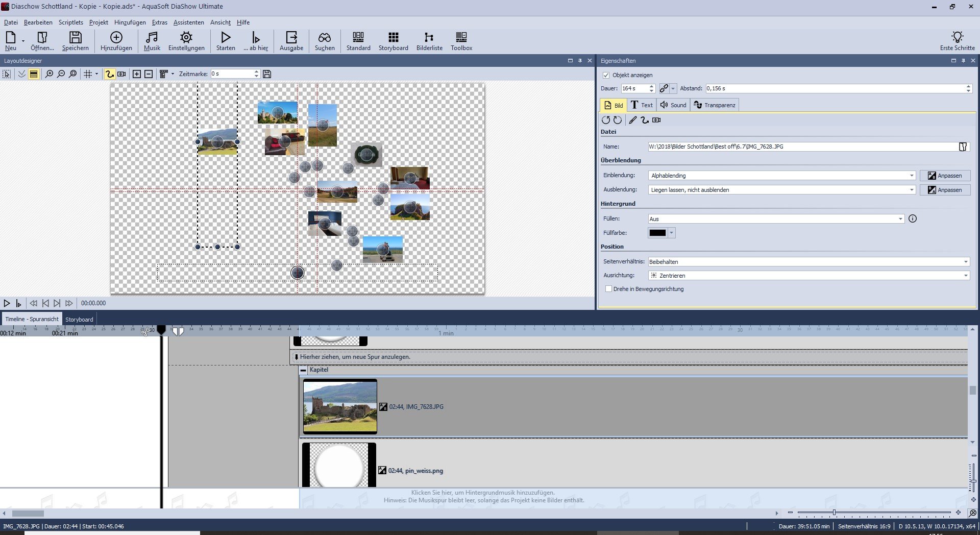The image size is (980, 535).
Task: Collapse the Kapitel track group
Action: pos(304,370)
